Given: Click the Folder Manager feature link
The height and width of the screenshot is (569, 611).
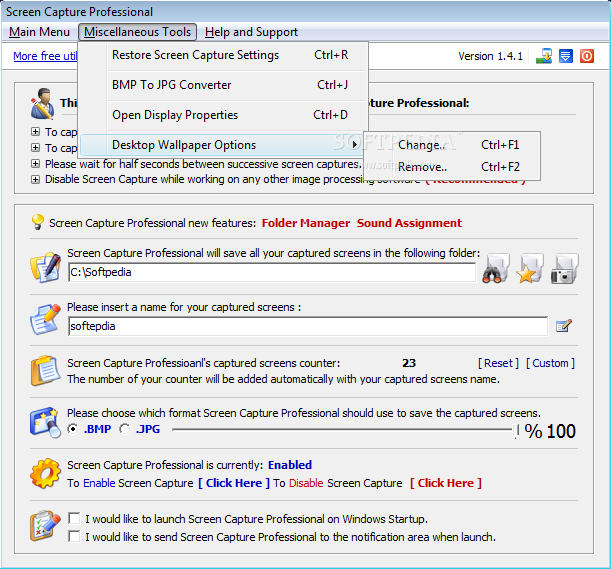Looking at the screenshot, I should [306, 223].
